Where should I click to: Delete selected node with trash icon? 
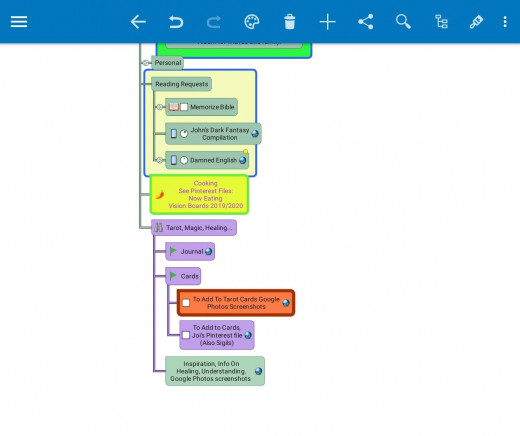[290, 22]
